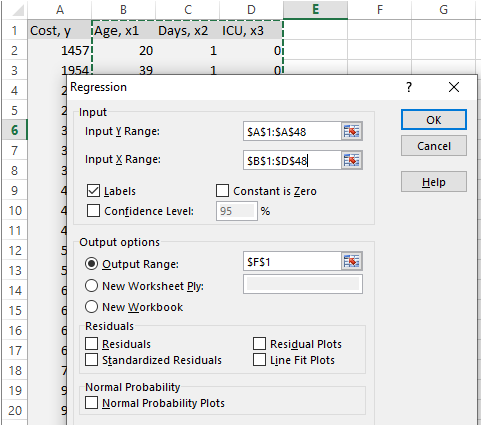Check the Line Fit Plots box
This screenshot has height=426, width=482.
pyautogui.click(x=259, y=360)
